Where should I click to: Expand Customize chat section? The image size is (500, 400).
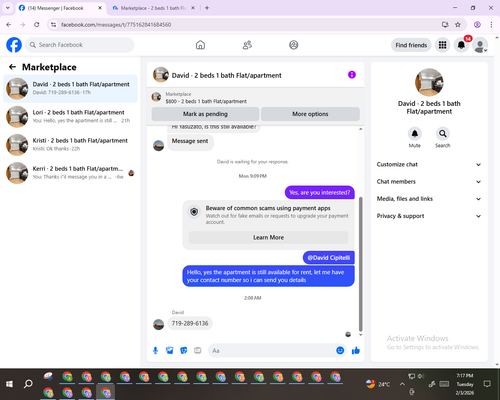point(429,164)
